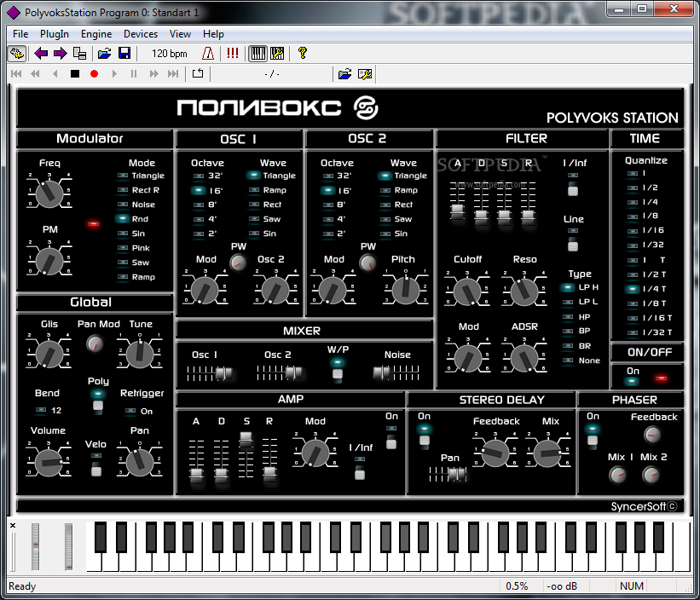Toggle the Filter Line switch
This screenshot has height=600, width=700.
573,239
